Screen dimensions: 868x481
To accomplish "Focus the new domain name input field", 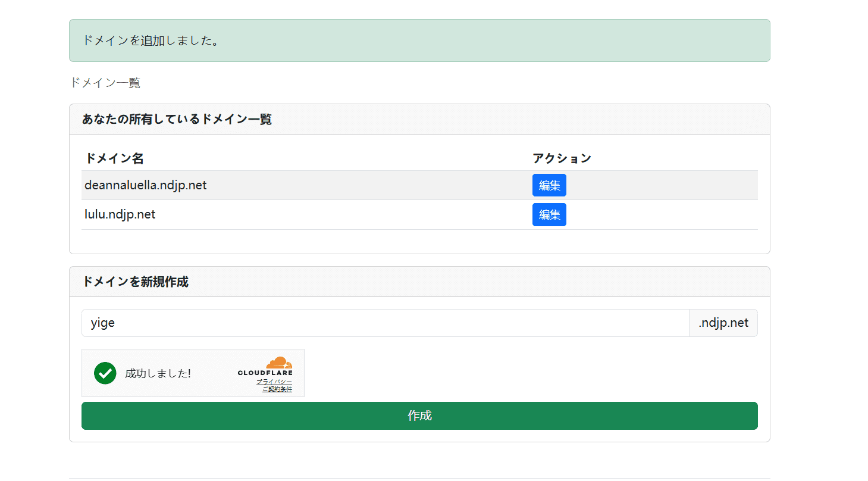I will coord(384,323).
